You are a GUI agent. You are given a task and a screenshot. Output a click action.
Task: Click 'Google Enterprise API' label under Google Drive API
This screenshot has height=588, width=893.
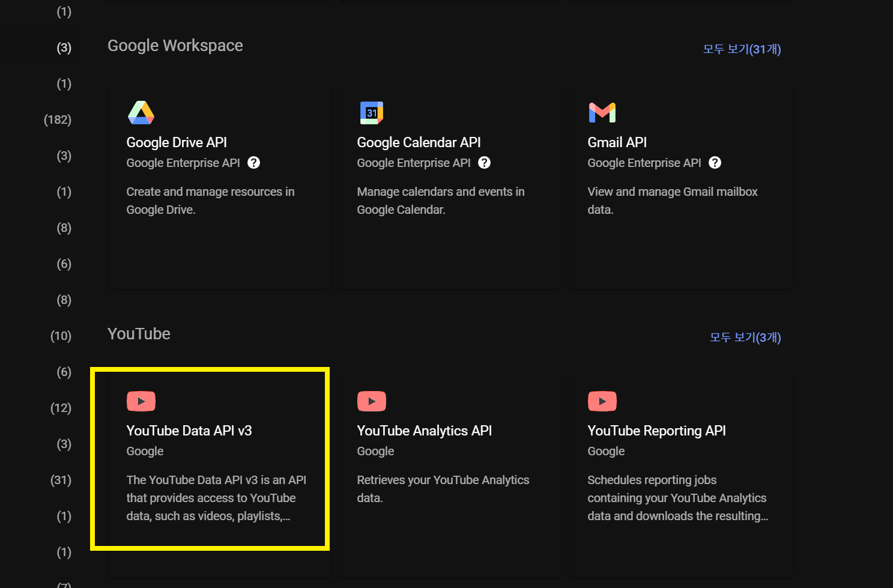[x=183, y=163]
